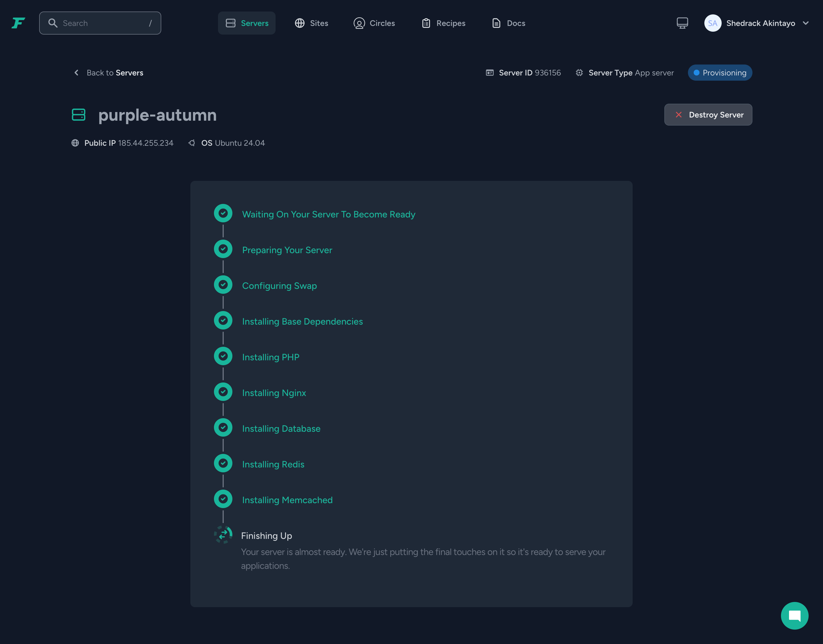Select the Servers navigation icon
Viewport: 823px width, 644px height.
tap(230, 23)
